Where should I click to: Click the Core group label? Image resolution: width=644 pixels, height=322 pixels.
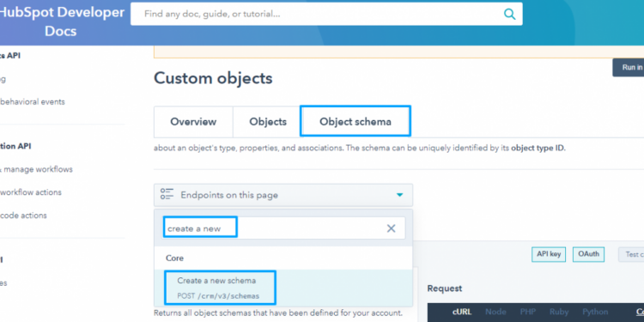pos(174,258)
